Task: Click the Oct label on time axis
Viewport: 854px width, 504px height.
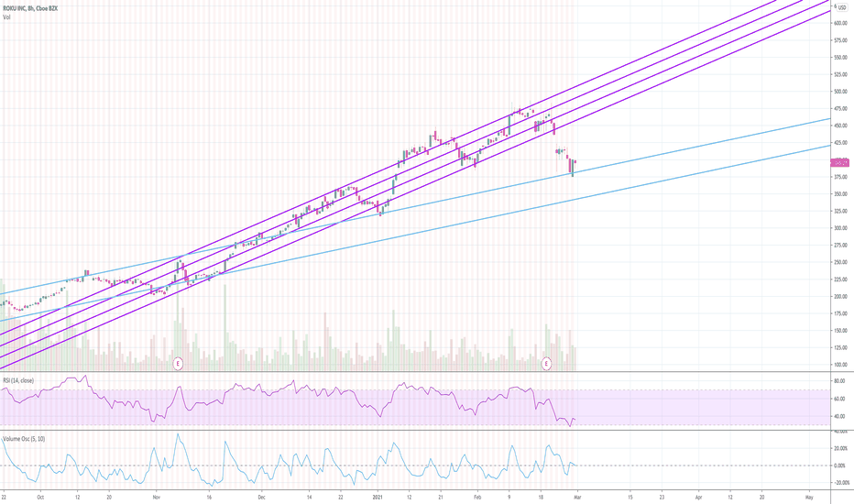Action: 39,497
